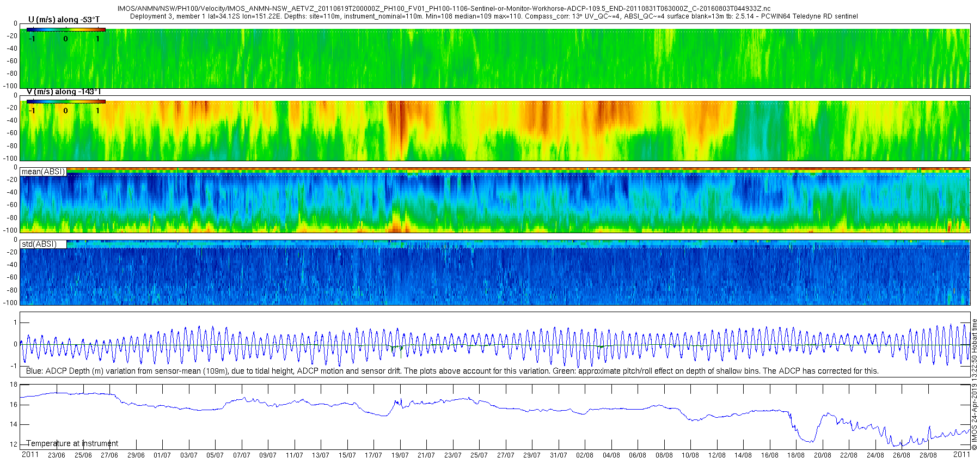Viewport: 980px width, 463px height.
Task: Click the -60 depth tick of U panel
Action: 11,61
